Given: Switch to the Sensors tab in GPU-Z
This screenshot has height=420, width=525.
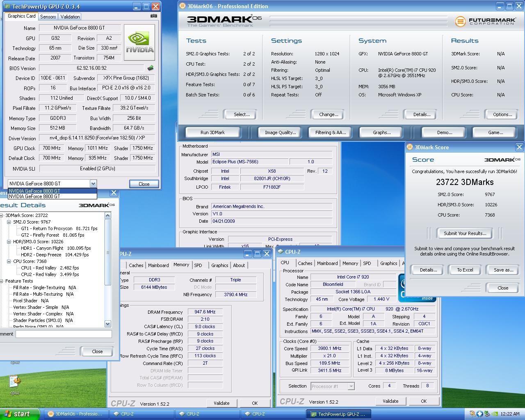Looking at the screenshot, I should (x=48, y=17).
